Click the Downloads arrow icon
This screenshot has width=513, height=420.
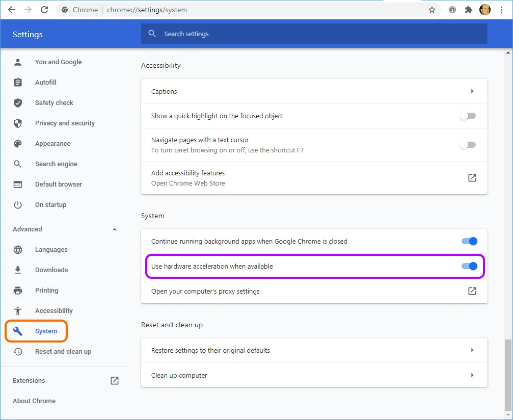click(x=18, y=270)
